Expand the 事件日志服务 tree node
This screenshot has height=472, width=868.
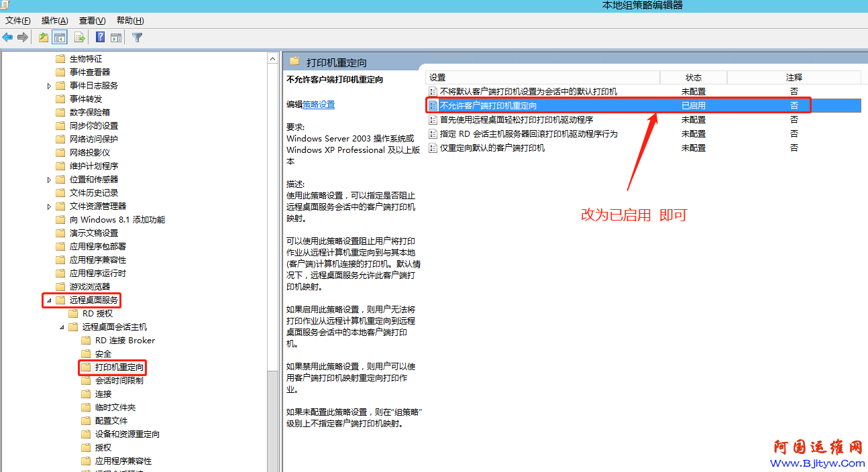(x=49, y=86)
